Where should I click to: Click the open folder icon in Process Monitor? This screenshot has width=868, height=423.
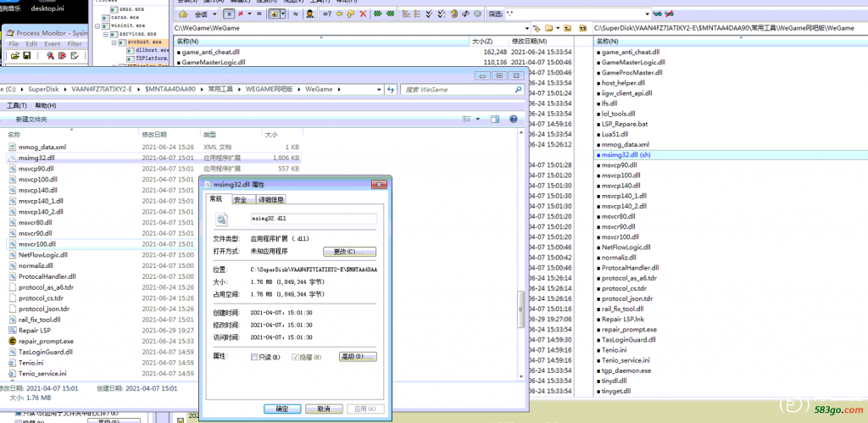tap(14, 55)
